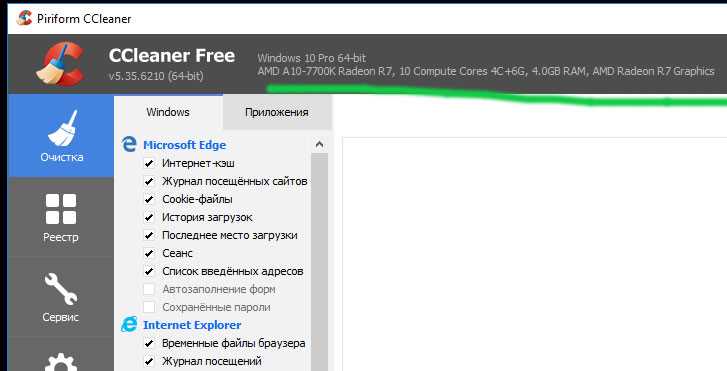Screen dimensions: 727x371
Task: Switch to the Windows tab
Action: tap(168, 112)
